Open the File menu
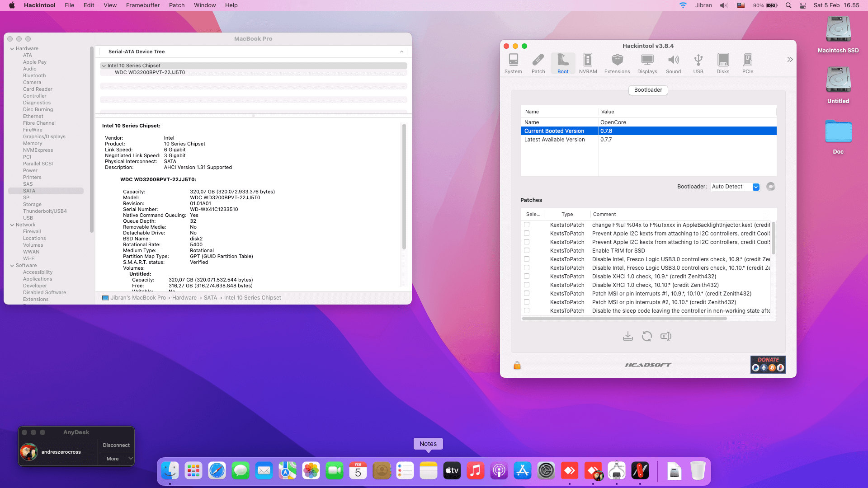This screenshot has width=868, height=488. [69, 5]
